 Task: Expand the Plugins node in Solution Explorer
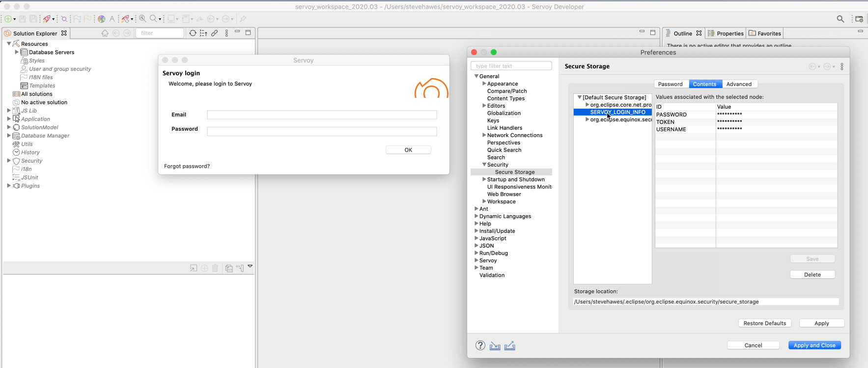9,186
